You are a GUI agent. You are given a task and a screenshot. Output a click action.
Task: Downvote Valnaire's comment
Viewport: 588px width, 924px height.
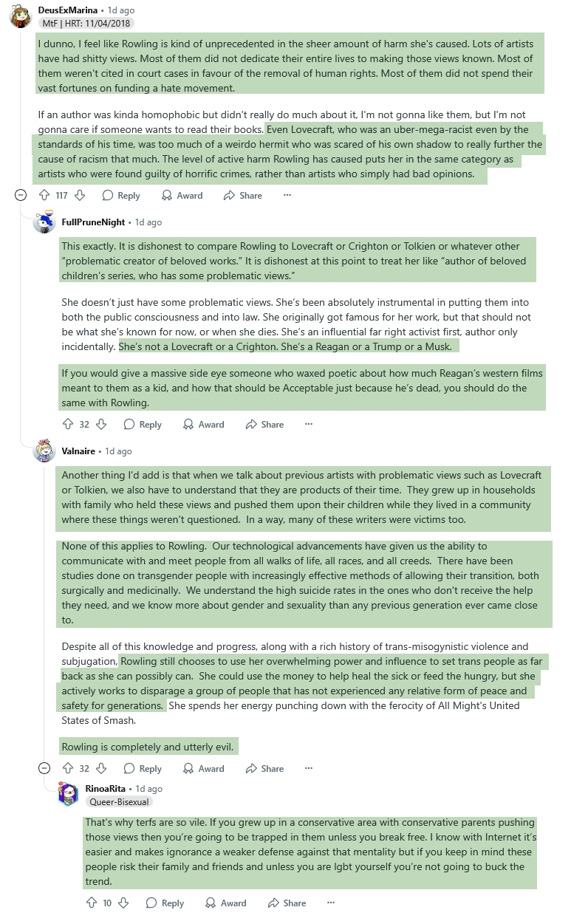pyautogui.click(x=102, y=769)
